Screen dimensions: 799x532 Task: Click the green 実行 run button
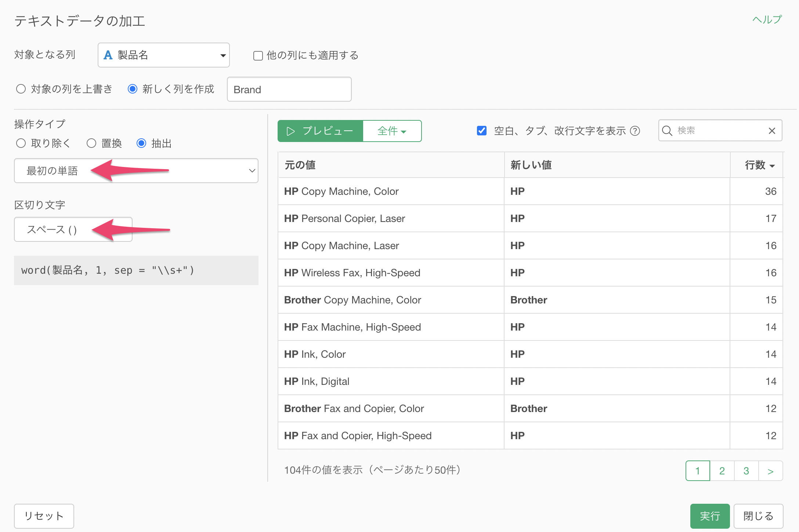(710, 516)
